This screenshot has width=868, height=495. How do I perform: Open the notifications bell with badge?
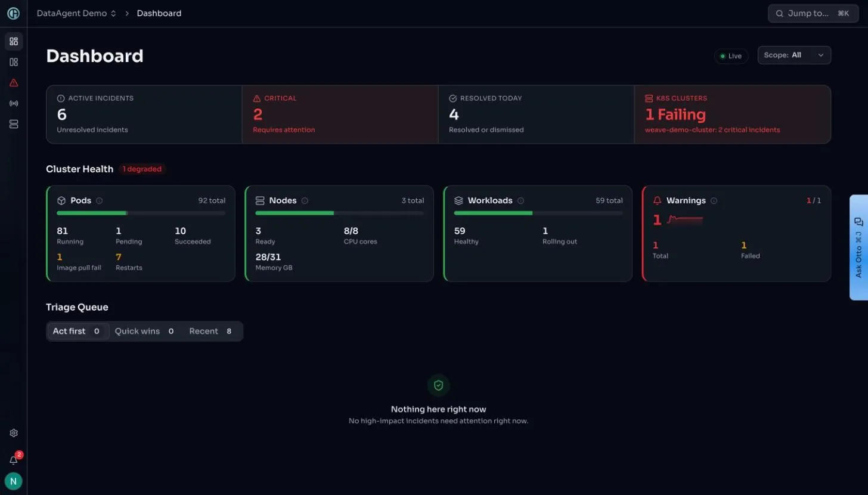click(x=14, y=459)
